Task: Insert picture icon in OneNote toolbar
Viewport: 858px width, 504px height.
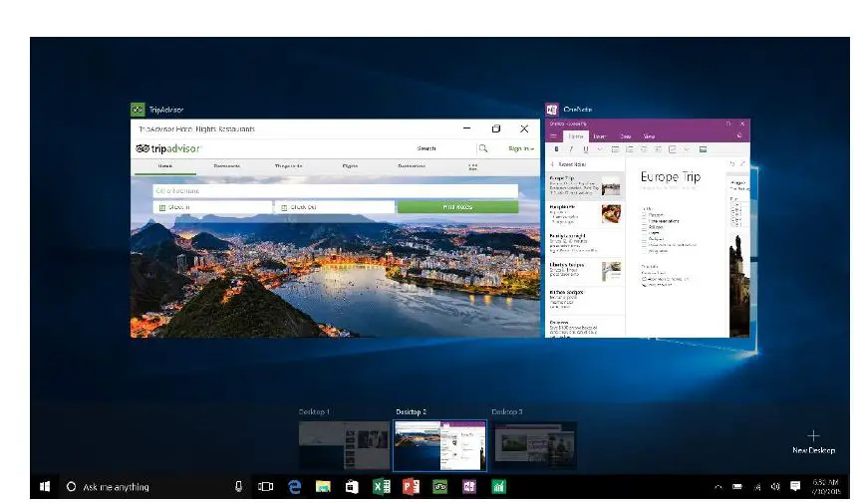Action: 704,149
